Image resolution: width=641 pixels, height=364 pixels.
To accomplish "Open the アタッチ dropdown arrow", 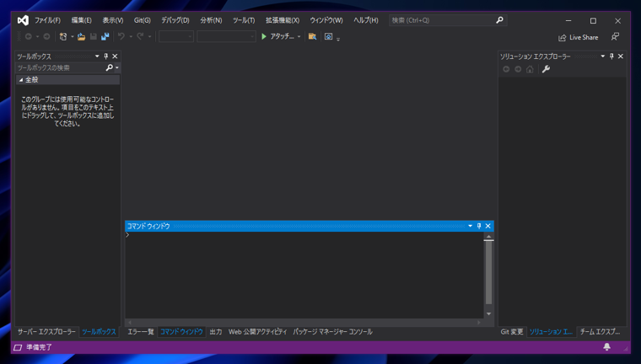I will pyautogui.click(x=299, y=37).
